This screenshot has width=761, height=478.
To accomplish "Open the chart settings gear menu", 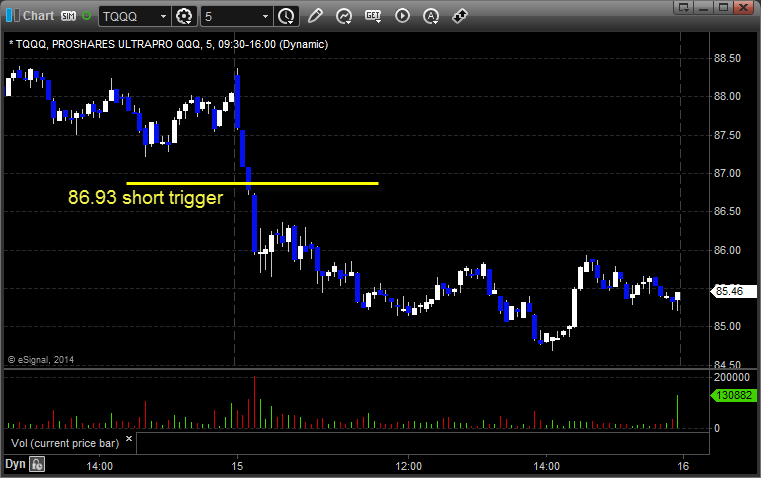I will pos(184,16).
